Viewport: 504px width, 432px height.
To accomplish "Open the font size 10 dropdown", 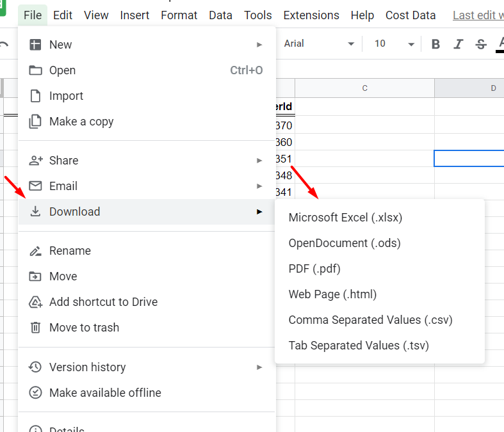I will (x=393, y=44).
